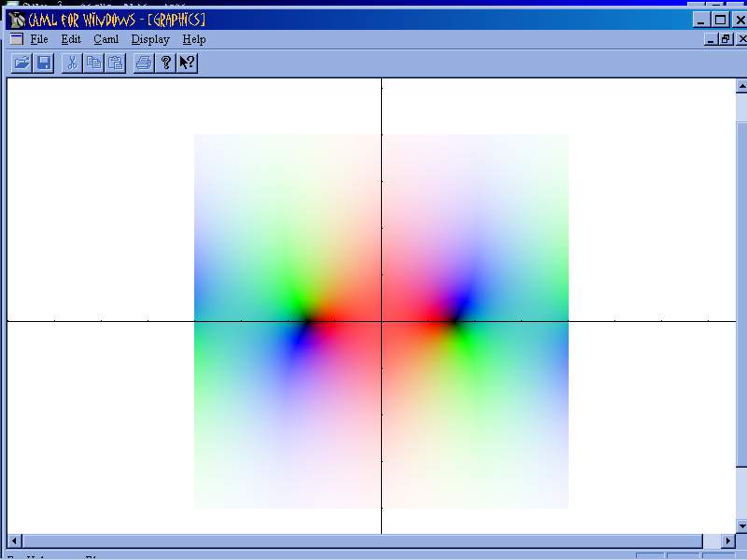
Task: Click the Save floppy disk icon
Action: coord(43,63)
